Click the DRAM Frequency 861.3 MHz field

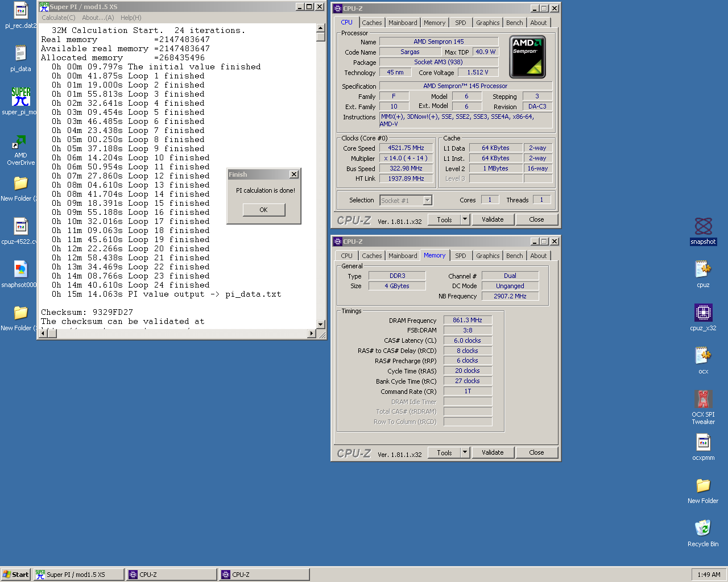[468, 320]
